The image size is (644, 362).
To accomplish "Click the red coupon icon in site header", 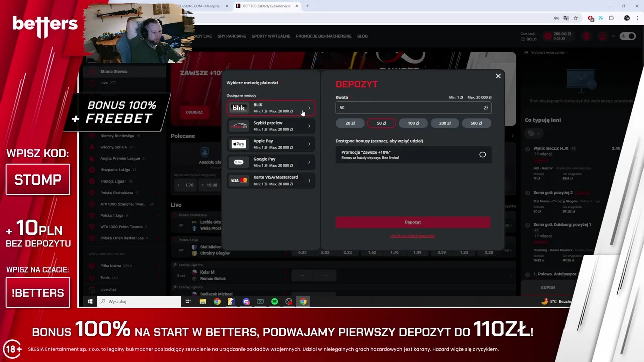I will pos(586,36).
